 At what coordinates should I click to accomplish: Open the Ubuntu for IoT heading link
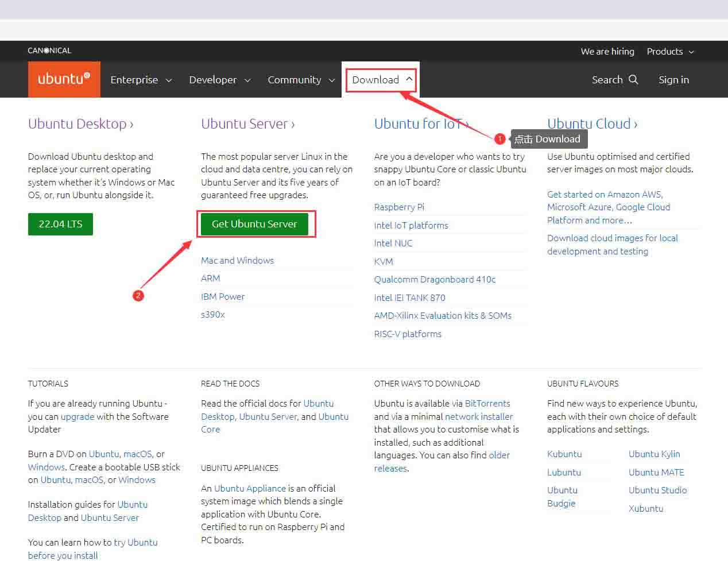(x=421, y=123)
